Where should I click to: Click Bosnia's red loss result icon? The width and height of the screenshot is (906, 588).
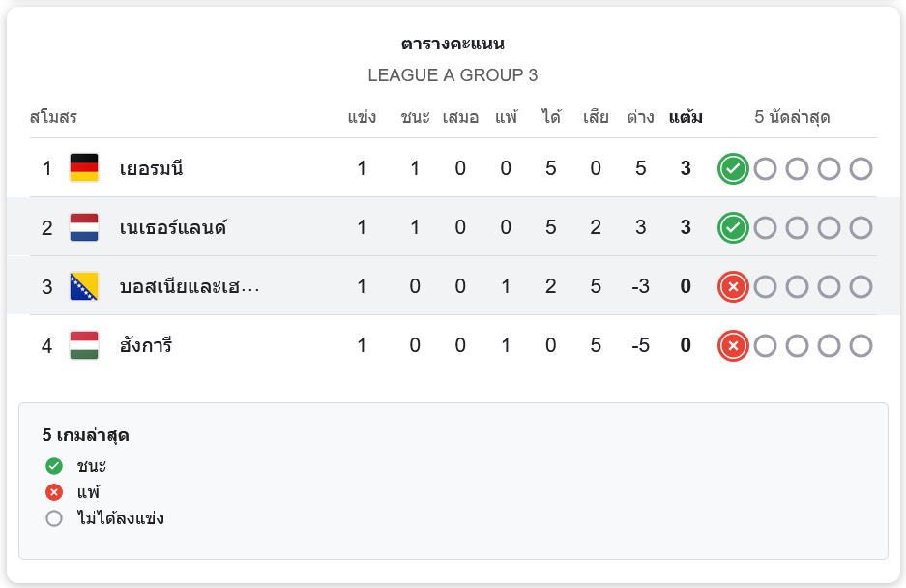(x=733, y=287)
